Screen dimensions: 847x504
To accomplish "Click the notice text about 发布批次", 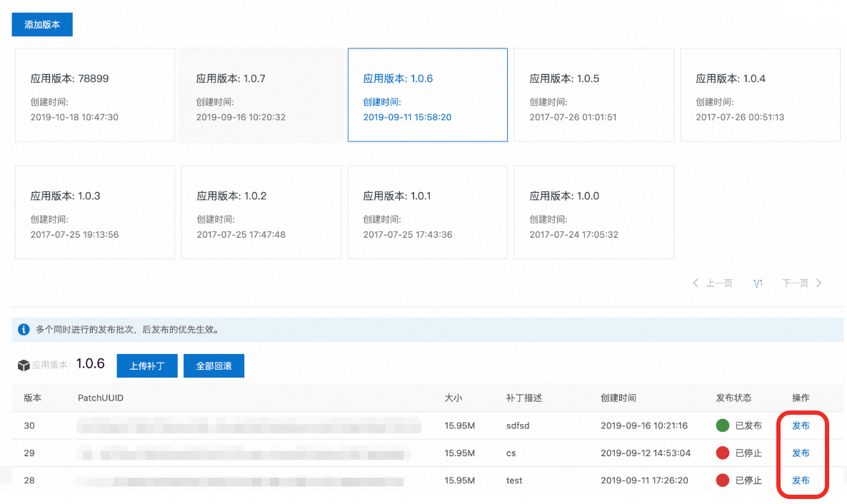I will (x=129, y=330).
